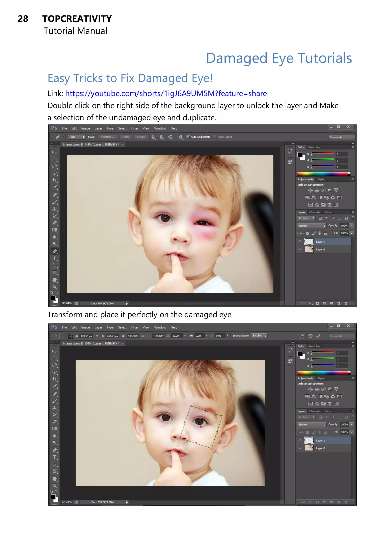Select the Horizontal Type tool in the 114% window
The height and width of the screenshot is (554, 392).
(55, 258)
